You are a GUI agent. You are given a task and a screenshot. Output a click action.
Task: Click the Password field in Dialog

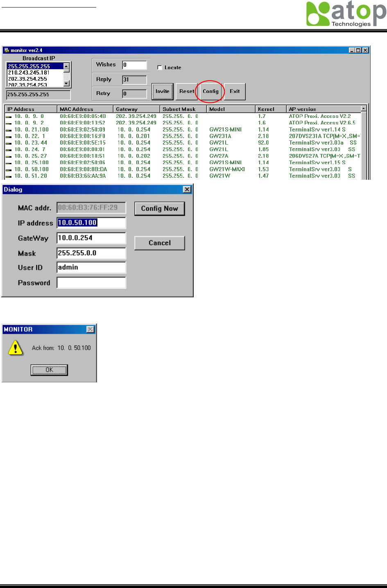(x=91, y=283)
